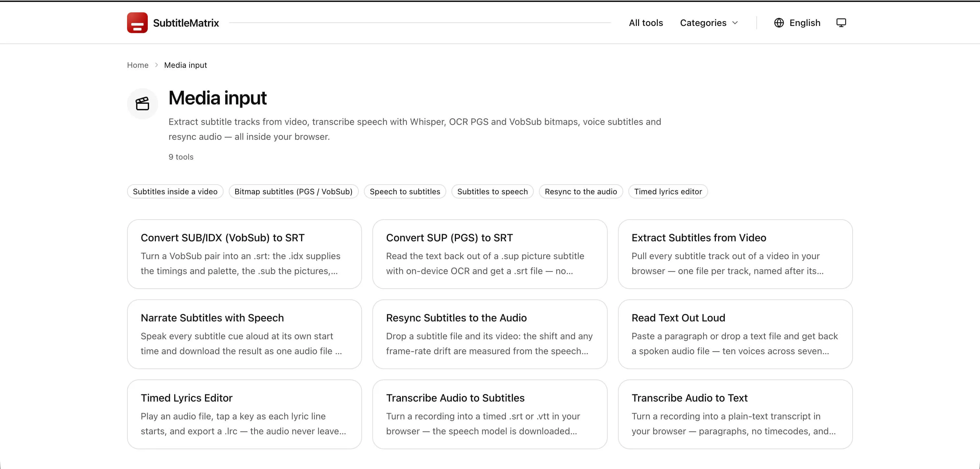Open Convert SUP (PGS) to SRT tool
Image resolution: width=980 pixels, height=469 pixels.
[490, 254]
